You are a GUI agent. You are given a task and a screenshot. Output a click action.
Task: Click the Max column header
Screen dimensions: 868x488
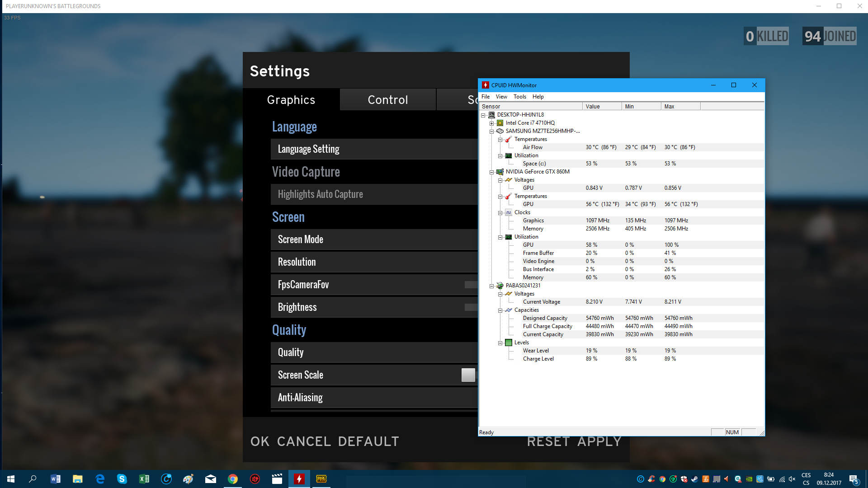click(x=681, y=107)
